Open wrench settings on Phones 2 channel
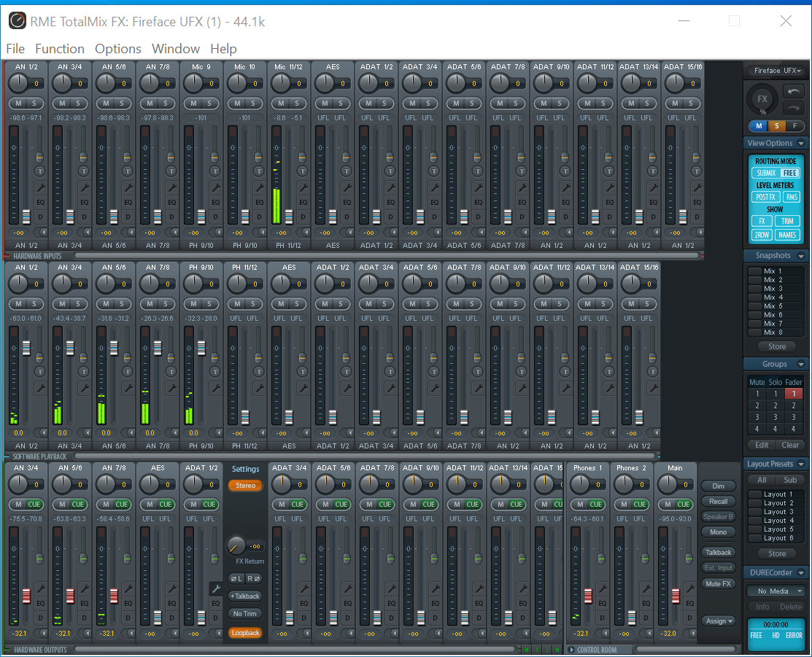This screenshot has height=657, width=812. 646,588
